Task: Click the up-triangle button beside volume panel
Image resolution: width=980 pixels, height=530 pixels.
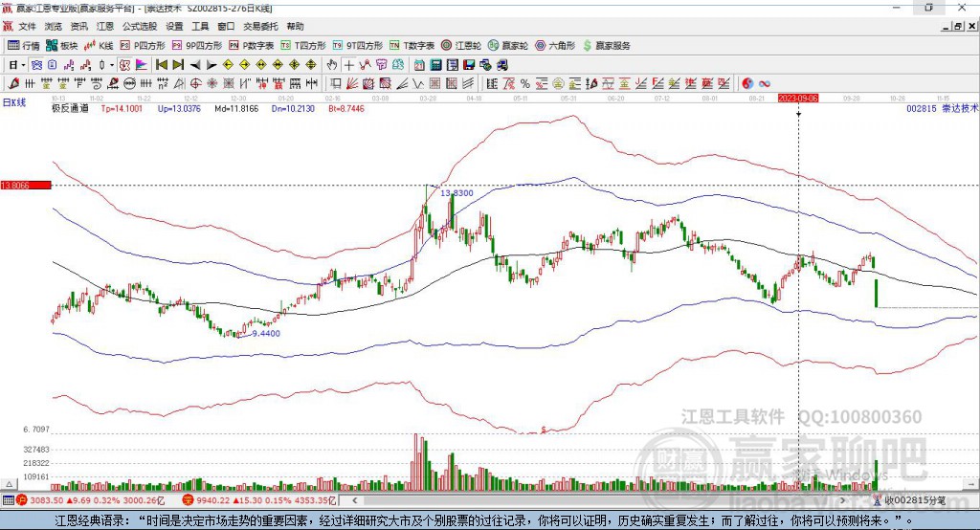Action: (9, 484)
